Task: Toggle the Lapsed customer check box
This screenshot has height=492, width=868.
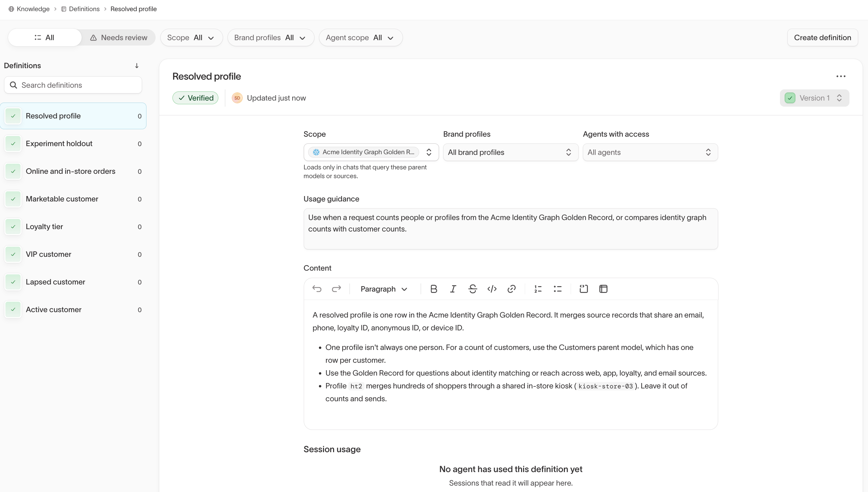Action: [13, 282]
